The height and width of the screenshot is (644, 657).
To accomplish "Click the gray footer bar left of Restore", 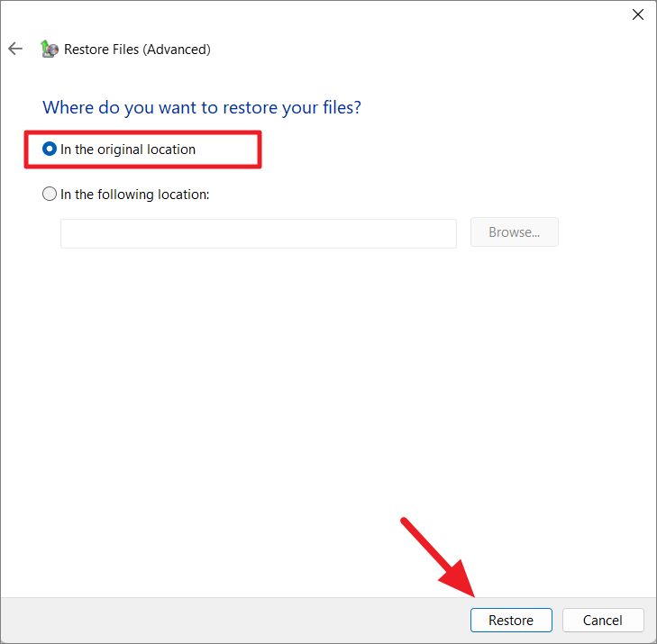I will pos(234,621).
